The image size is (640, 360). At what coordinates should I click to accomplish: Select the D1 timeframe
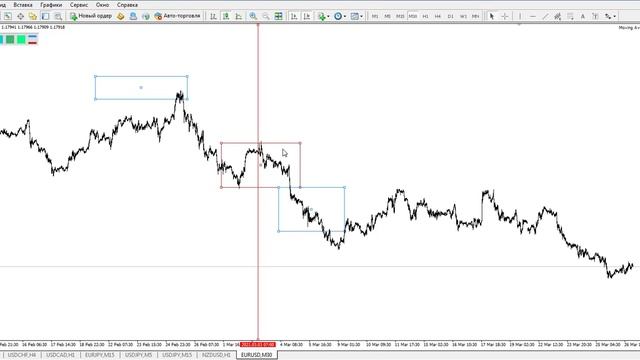coord(451,16)
